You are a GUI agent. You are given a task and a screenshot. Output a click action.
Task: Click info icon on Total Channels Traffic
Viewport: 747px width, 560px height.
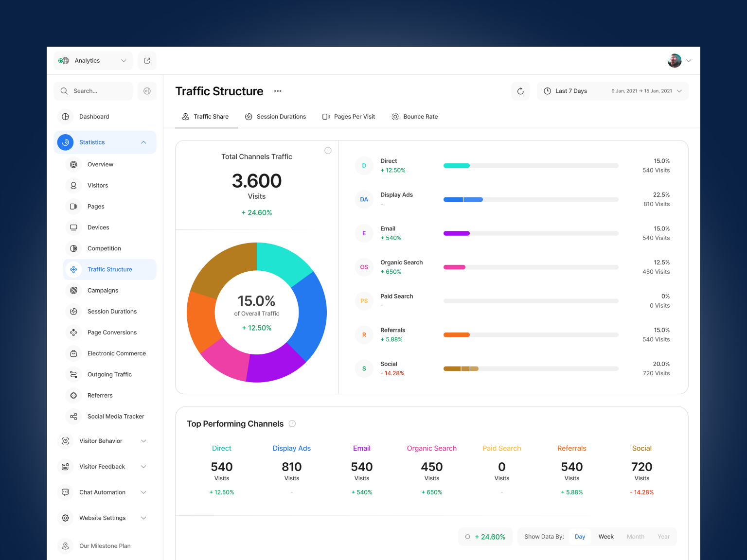[x=328, y=151]
